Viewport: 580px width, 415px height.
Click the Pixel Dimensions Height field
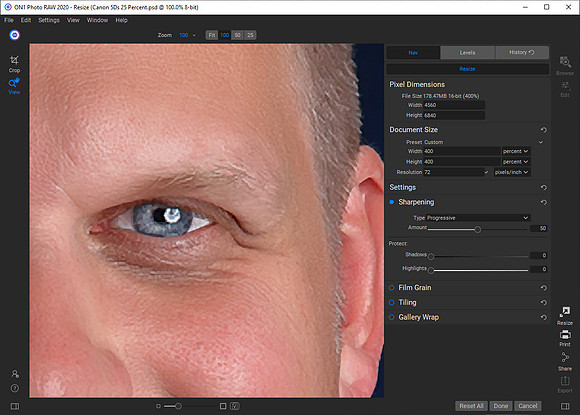(454, 115)
